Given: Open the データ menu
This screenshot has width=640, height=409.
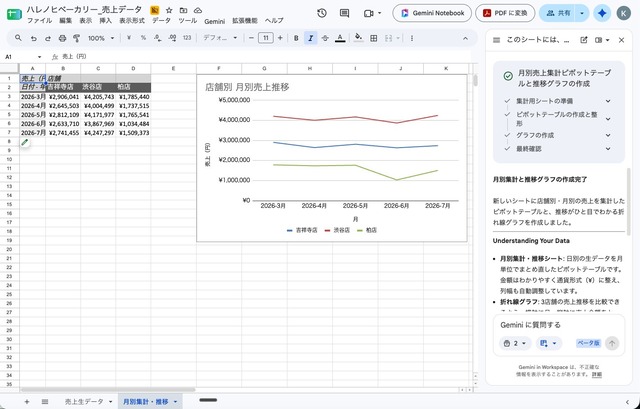Looking at the screenshot, I should coord(161,20).
